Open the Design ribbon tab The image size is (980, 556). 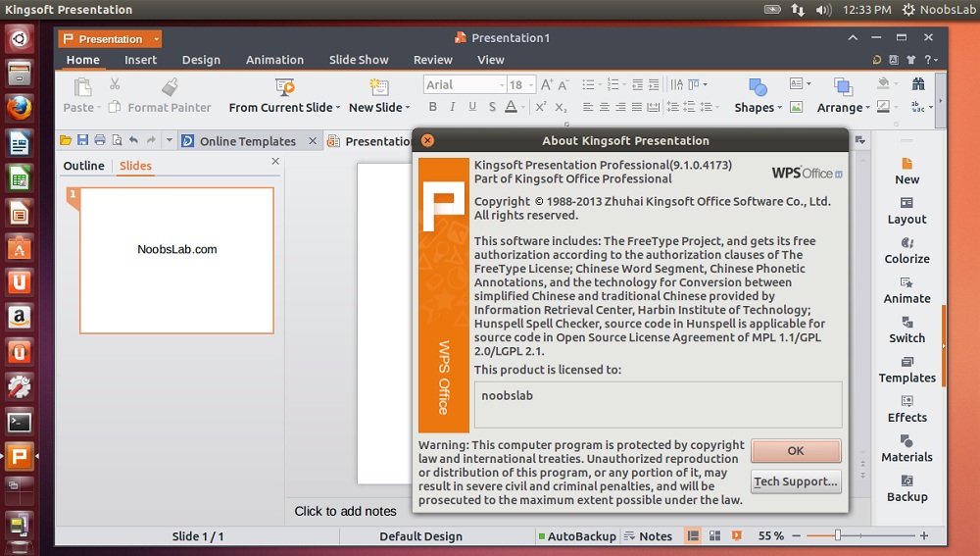tap(201, 60)
